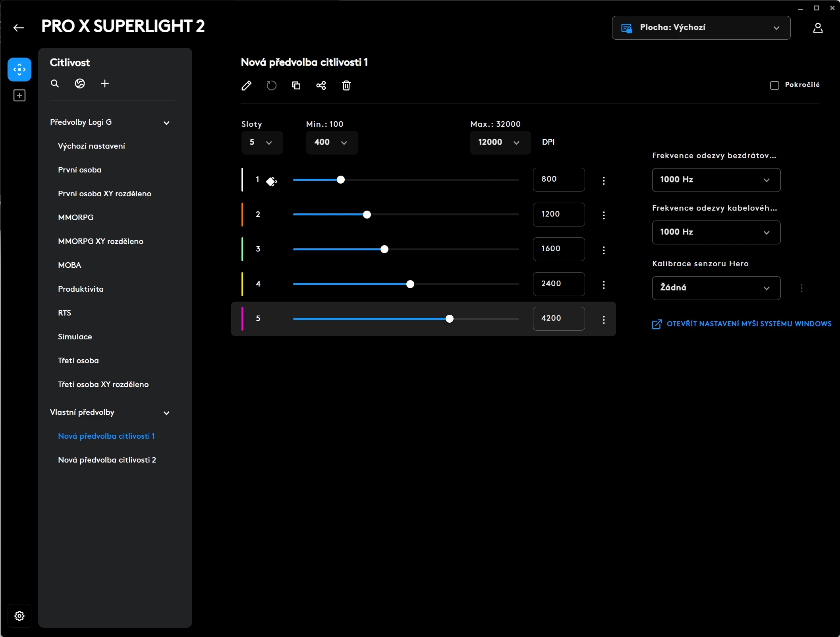840x637 pixels.
Task: Open the maximum DPI 12000 dropdown
Action: (x=500, y=143)
